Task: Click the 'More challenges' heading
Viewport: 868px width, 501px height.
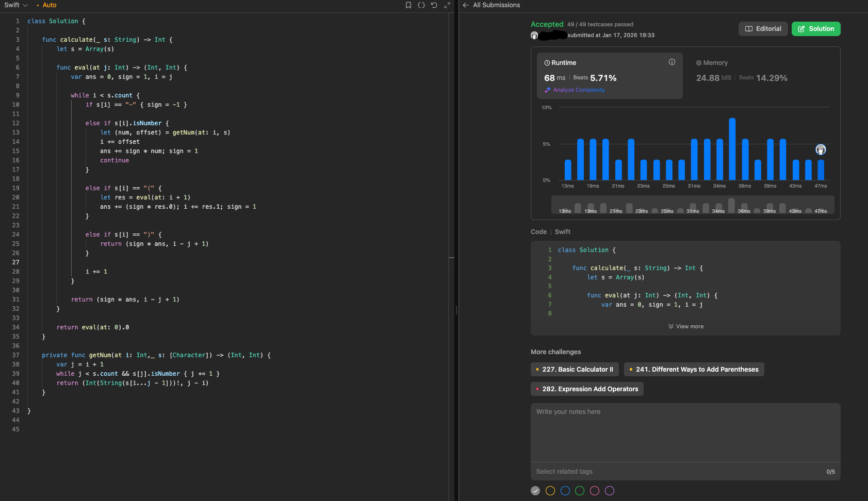Action: [555, 352]
